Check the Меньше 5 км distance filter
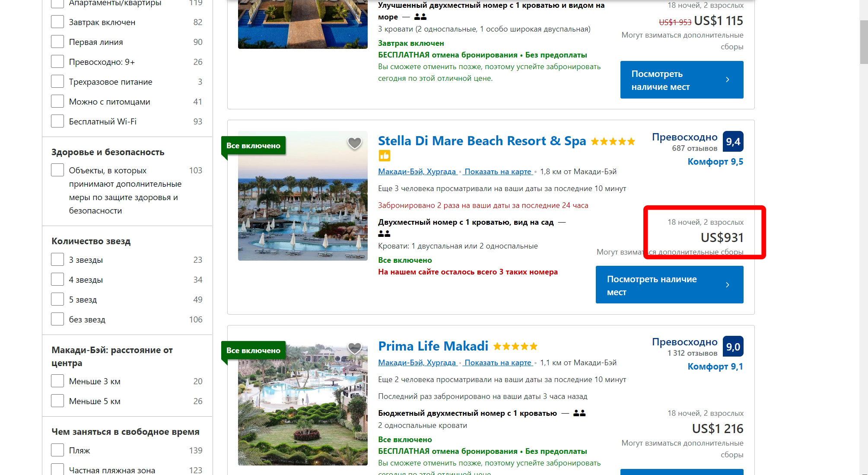The height and width of the screenshot is (475, 868). pos(57,401)
